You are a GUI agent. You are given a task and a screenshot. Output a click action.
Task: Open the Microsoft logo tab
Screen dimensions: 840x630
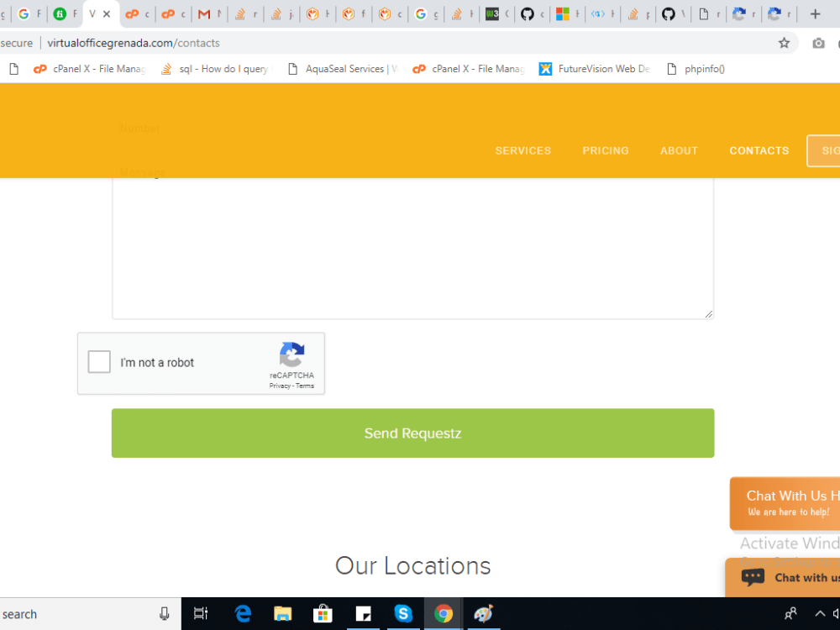pyautogui.click(x=563, y=14)
